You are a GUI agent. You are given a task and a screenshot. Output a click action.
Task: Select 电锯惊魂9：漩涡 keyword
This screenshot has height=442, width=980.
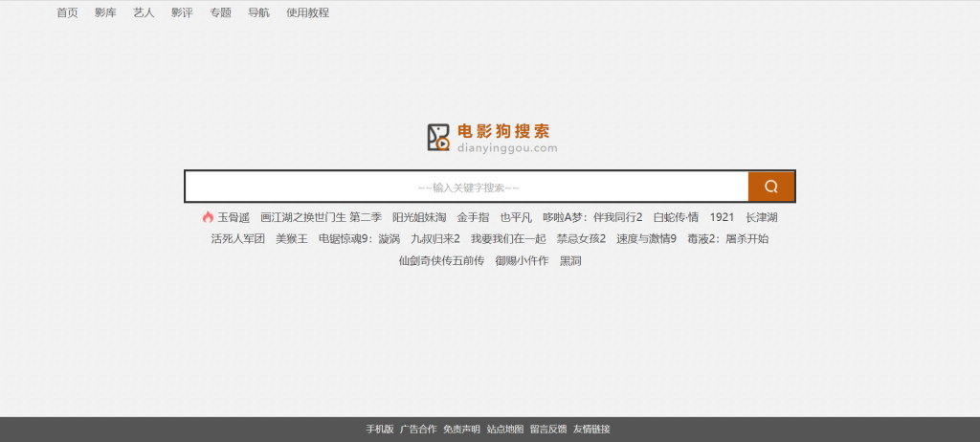360,239
